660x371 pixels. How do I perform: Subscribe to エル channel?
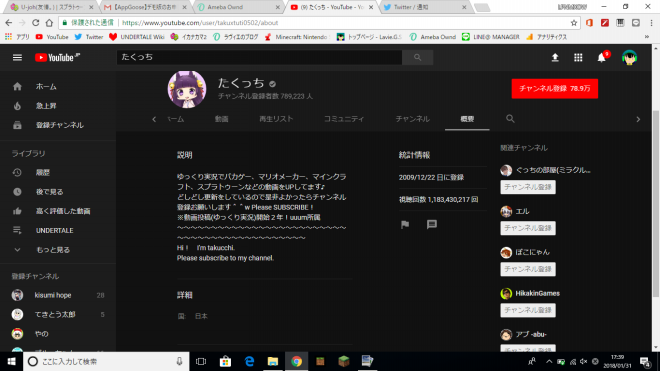click(528, 228)
